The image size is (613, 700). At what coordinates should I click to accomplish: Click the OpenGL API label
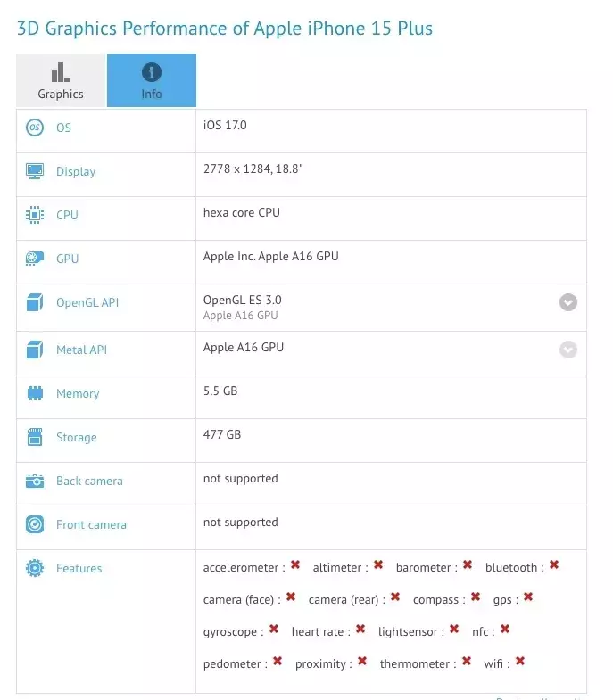coord(87,302)
